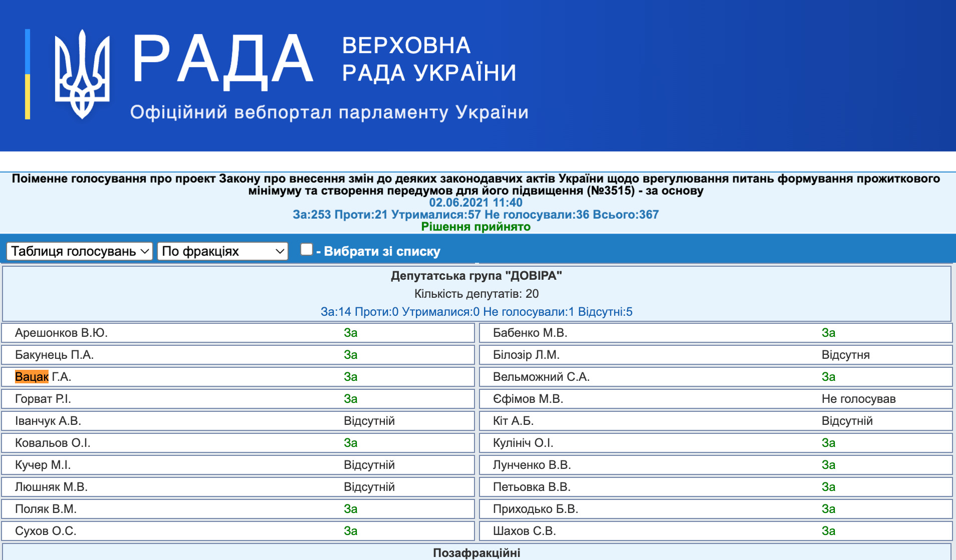956x560 pixels.
Task: Click the Ukrainian trident emblem logo
Action: 82,74
